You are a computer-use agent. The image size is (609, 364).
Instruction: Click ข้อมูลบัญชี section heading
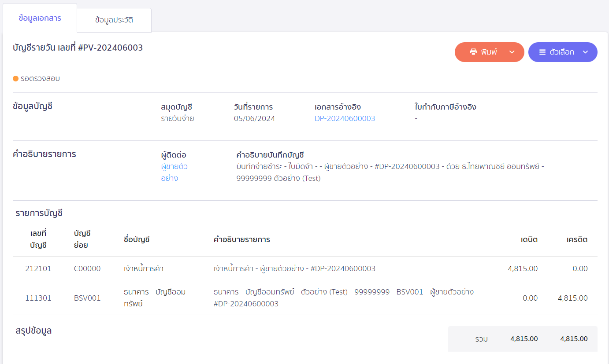[x=33, y=106]
